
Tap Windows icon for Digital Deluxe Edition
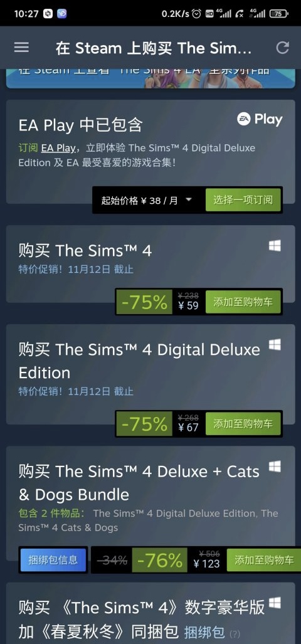[275, 345]
